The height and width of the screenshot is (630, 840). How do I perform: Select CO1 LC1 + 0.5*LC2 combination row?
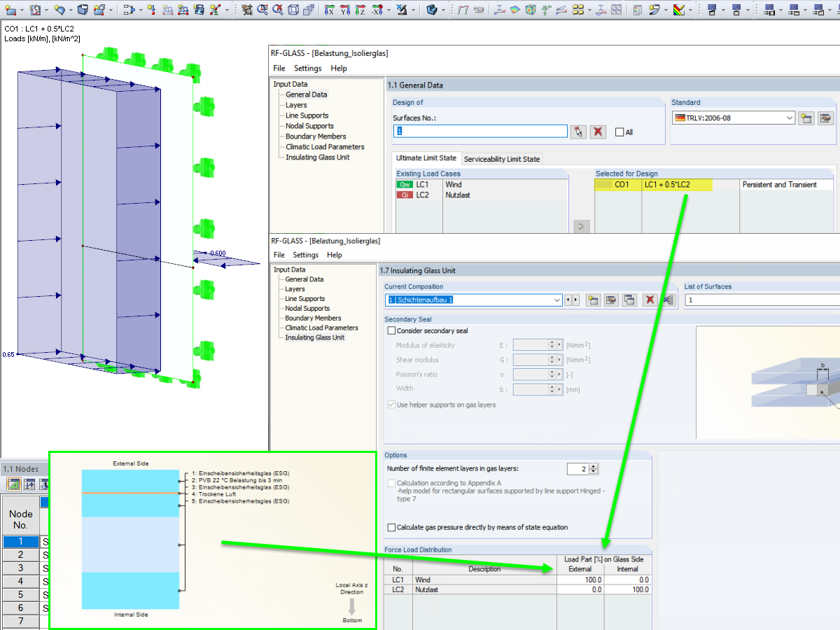(x=714, y=185)
